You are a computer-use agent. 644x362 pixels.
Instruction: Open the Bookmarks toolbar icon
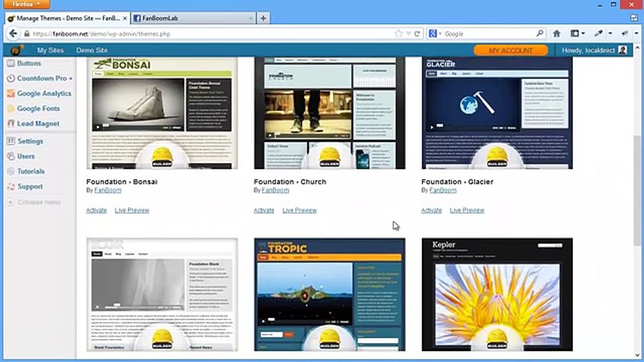[x=575, y=34]
